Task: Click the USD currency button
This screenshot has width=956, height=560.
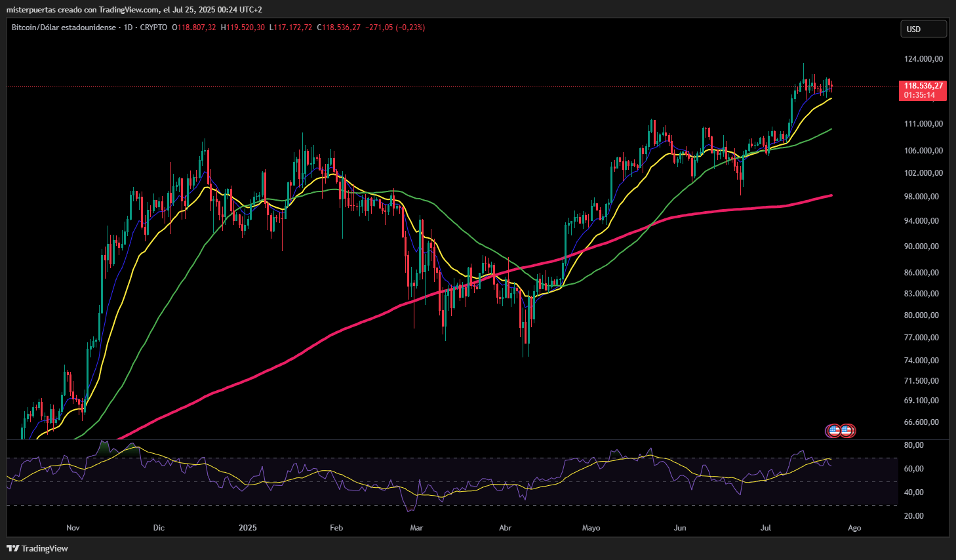Action: pyautogui.click(x=923, y=29)
